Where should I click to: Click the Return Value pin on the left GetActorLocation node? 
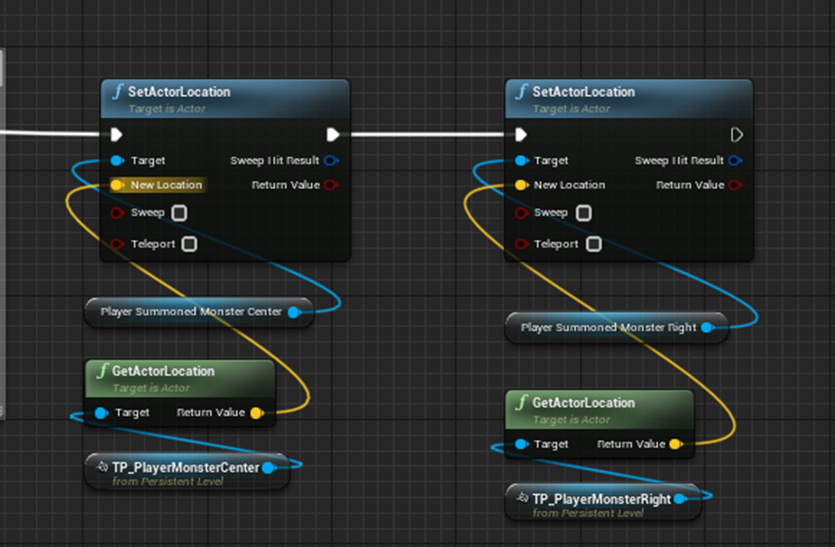point(257,413)
